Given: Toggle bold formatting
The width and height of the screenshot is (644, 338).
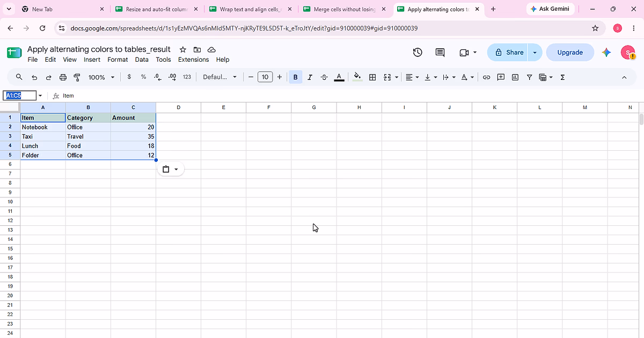Looking at the screenshot, I should pos(295,77).
